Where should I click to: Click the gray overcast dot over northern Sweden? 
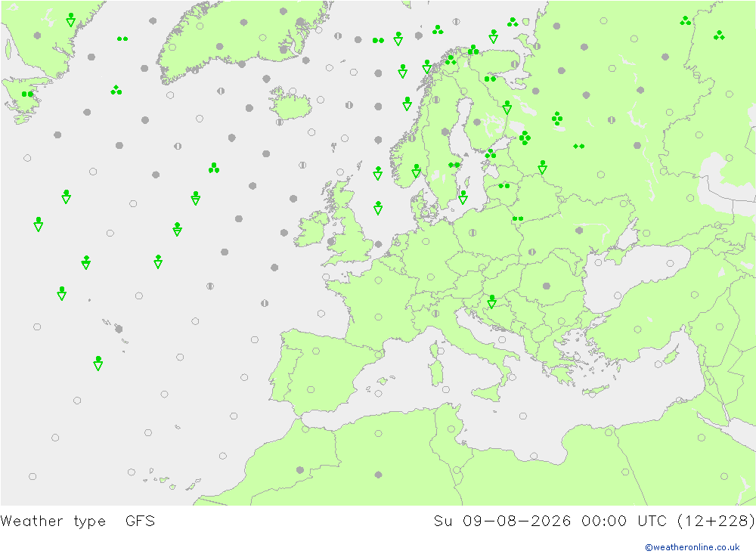pyautogui.click(x=445, y=132)
